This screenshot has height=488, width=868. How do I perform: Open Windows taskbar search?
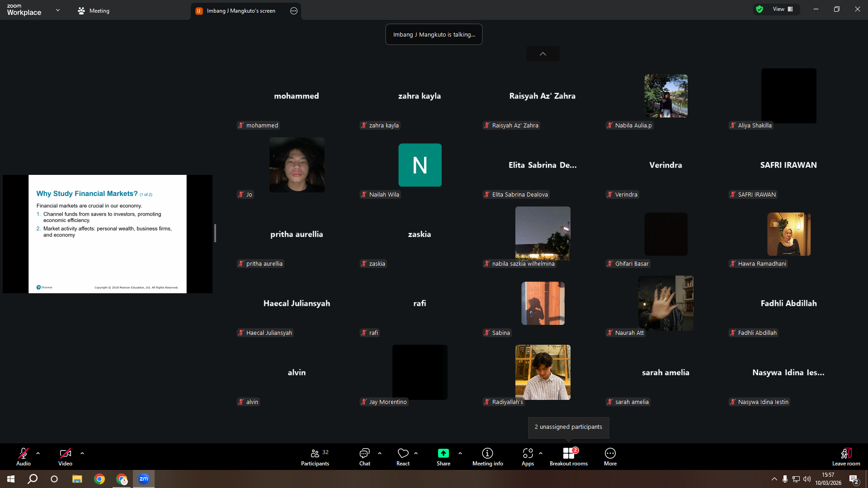pos(33,479)
